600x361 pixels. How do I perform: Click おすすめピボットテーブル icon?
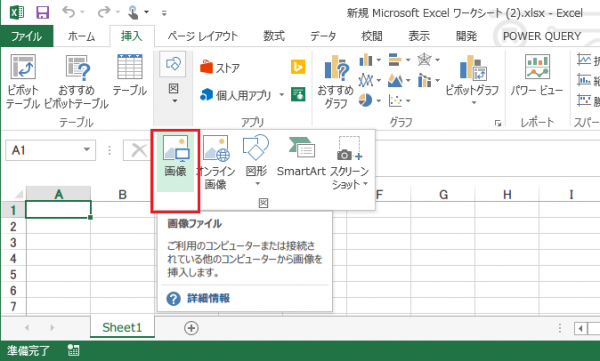click(x=77, y=81)
